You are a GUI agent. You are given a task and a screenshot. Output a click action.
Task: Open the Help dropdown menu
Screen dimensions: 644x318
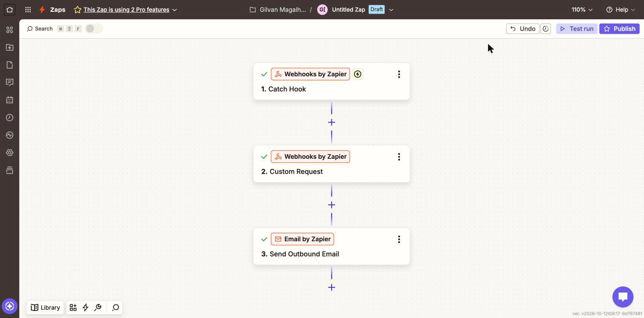coord(620,10)
